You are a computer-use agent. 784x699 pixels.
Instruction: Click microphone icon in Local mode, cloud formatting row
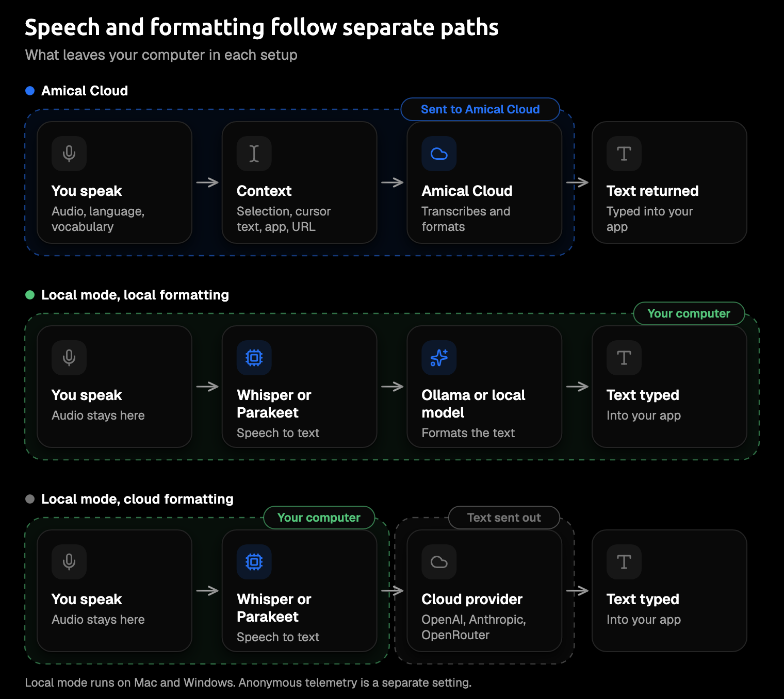click(x=69, y=562)
